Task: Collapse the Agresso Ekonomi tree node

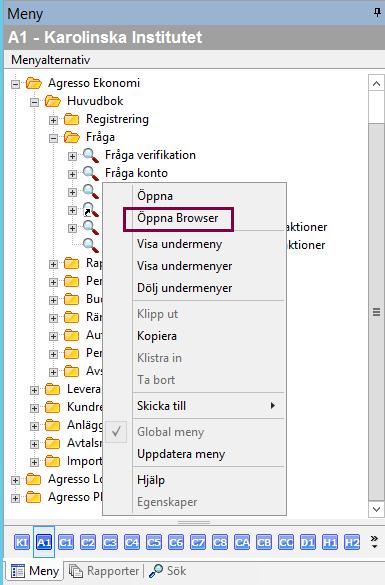Action: 15,84
